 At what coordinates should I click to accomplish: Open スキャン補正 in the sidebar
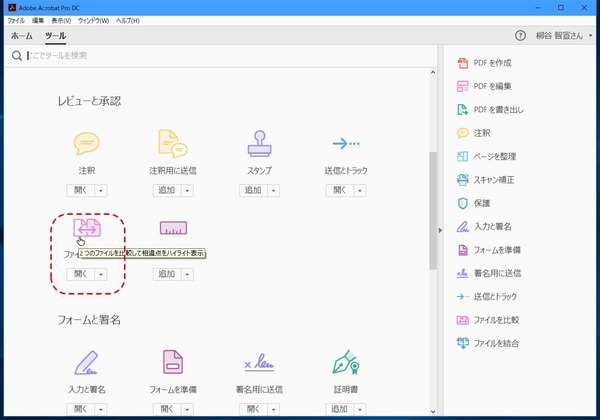coord(486,179)
